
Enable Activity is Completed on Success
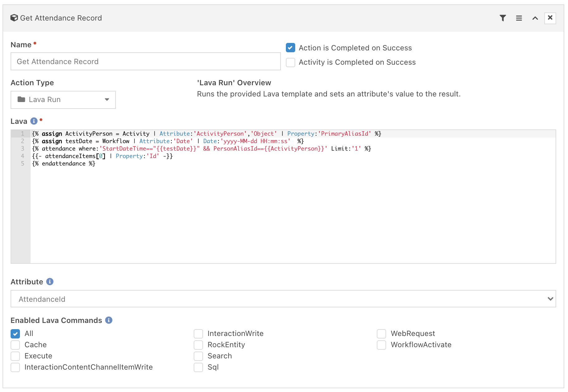pyautogui.click(x=291, y=62)
